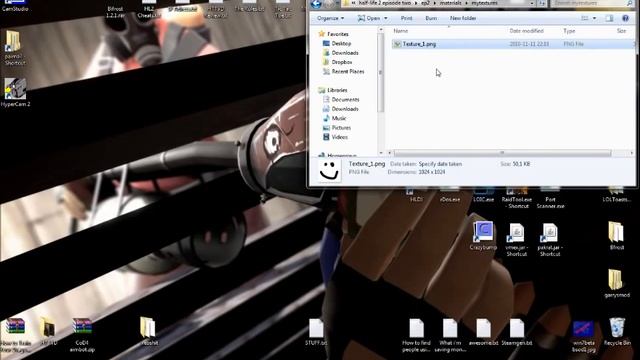Click the Print toolbar button

point(406,18)
